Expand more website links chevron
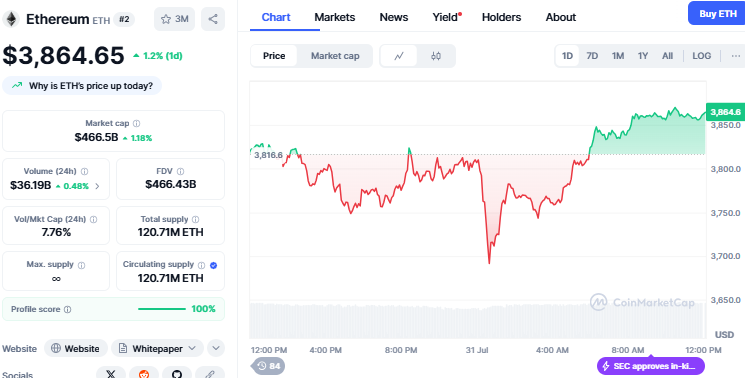 [216, 349]
